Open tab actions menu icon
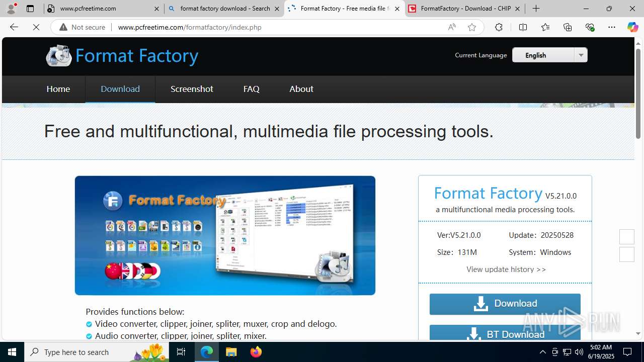Image resolution: width=644 pixels, height=362 pixels. click(x=30, y=9)
